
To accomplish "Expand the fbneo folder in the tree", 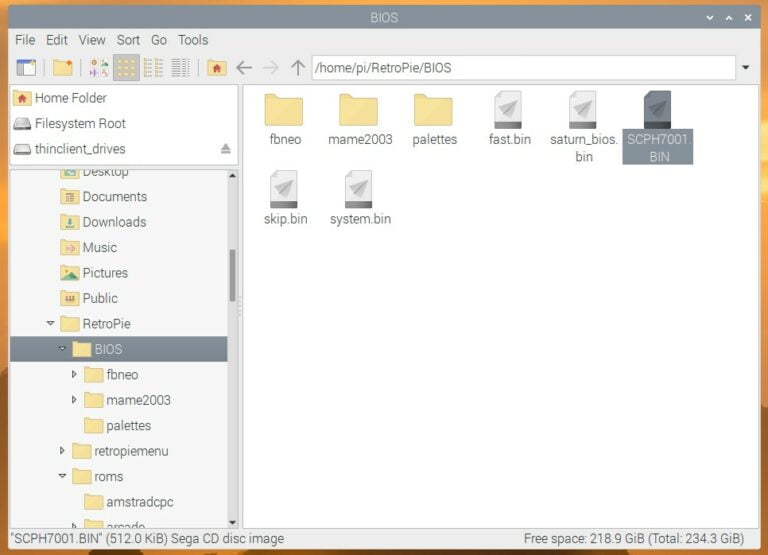I will tap(74, 375).
